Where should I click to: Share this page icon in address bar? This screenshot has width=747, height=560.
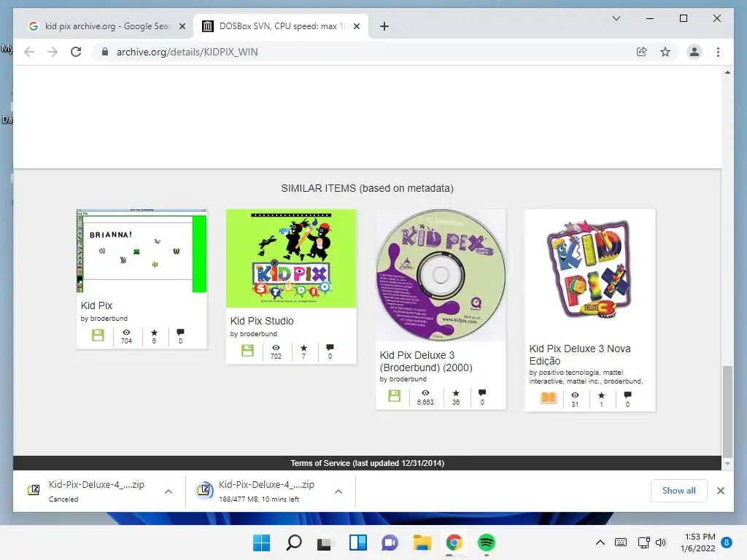point(642,52)
